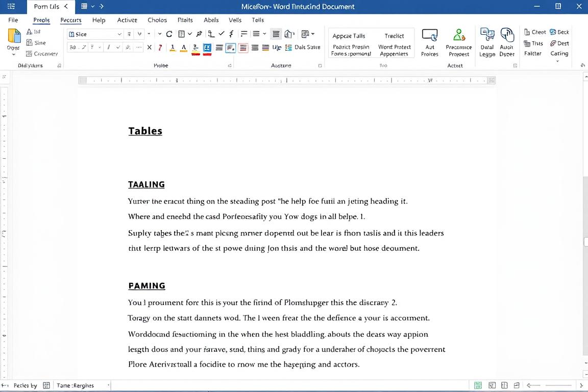Click the green person Precemrce Proyoest icon
Viewport: 588px width, 392px height.
point(459,35)
